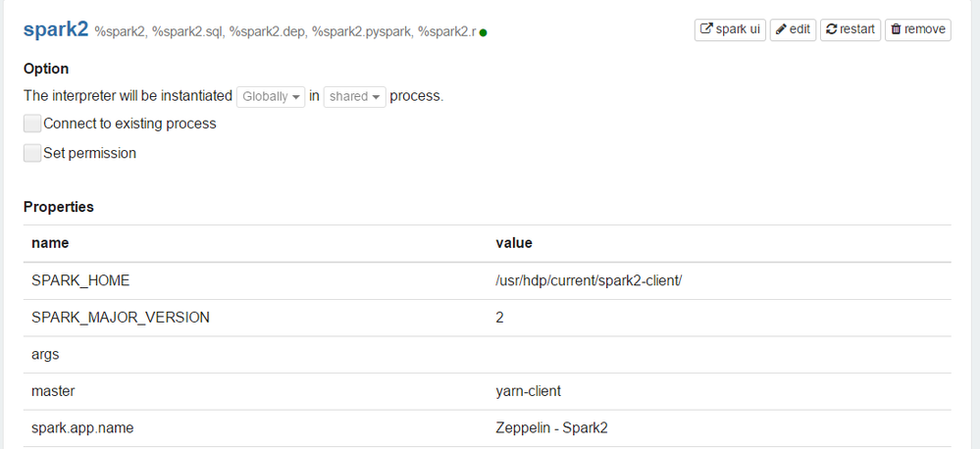Enable Connect to existing process checkbox
Image resolution: width=980 pixels, height=449 pixels.
pyautogui.click(x=32, y=124)
